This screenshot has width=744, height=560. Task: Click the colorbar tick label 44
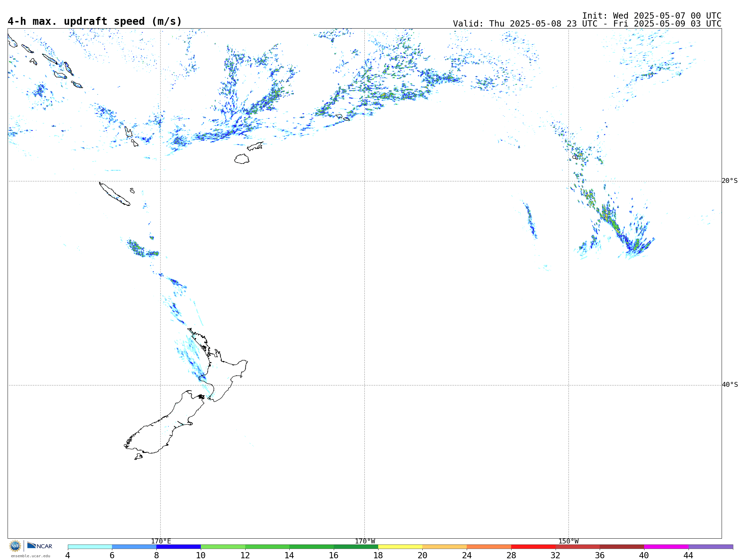[x=689, y=555]
